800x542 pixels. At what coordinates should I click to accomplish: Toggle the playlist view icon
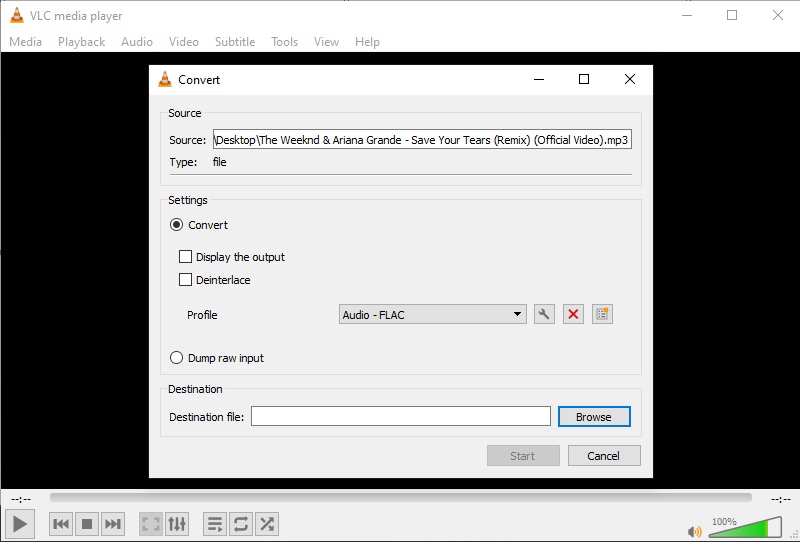[215, 524]
